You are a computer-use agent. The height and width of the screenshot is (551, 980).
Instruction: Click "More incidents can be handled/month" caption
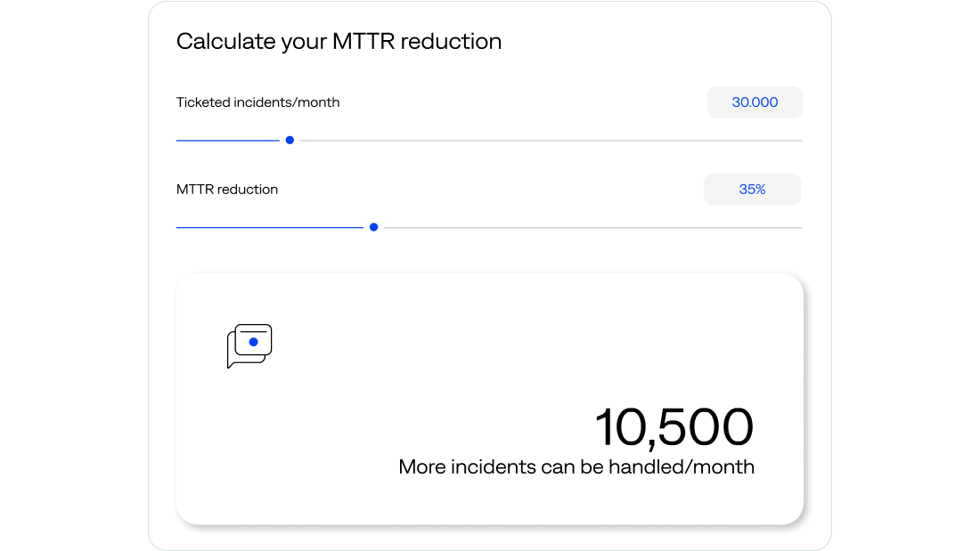pos(576,466)
